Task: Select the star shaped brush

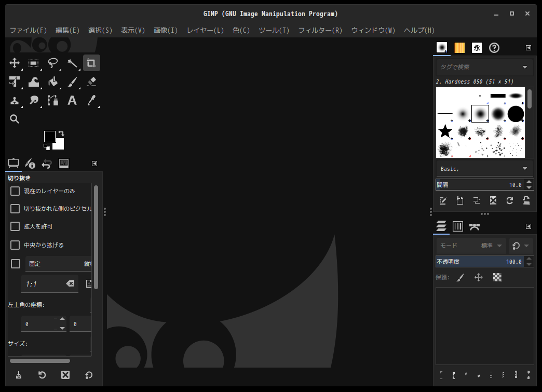Action: pyautogui.click(x=445, y=131)
